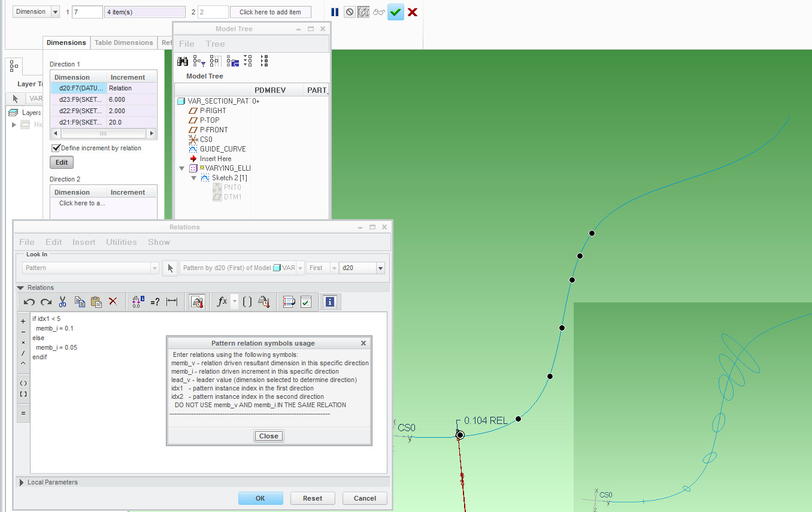Click the verify relations checkmark icon
The image size is (812, 512).
[306, 302]
